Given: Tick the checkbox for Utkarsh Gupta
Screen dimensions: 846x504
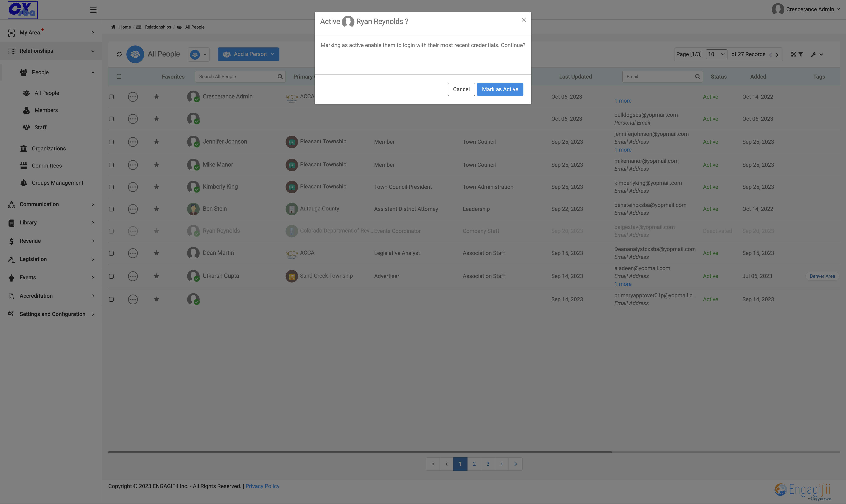Looking at the screenshot, I should tap(111, 276).
